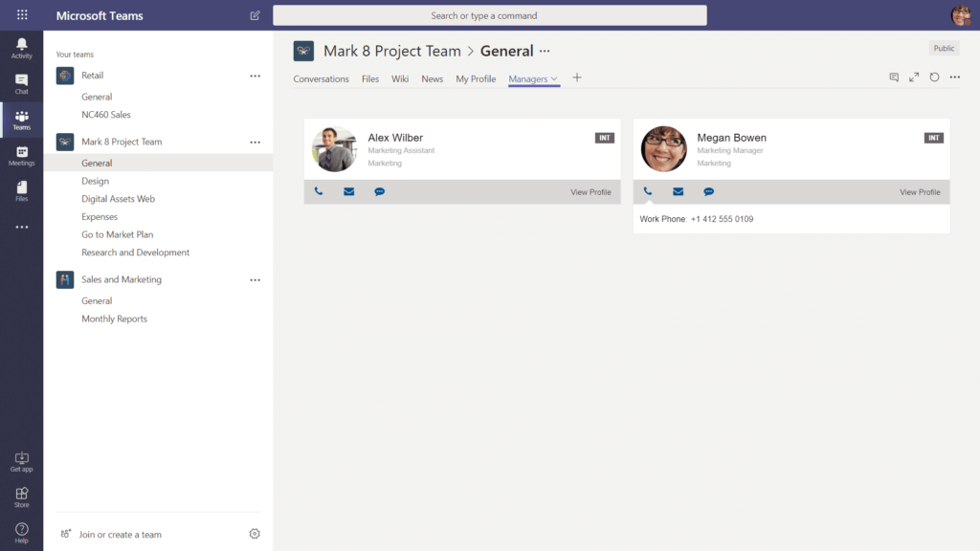Select Mark 8 Project Team in list
This screenshot has width=980, height=551.
point(122,142)
